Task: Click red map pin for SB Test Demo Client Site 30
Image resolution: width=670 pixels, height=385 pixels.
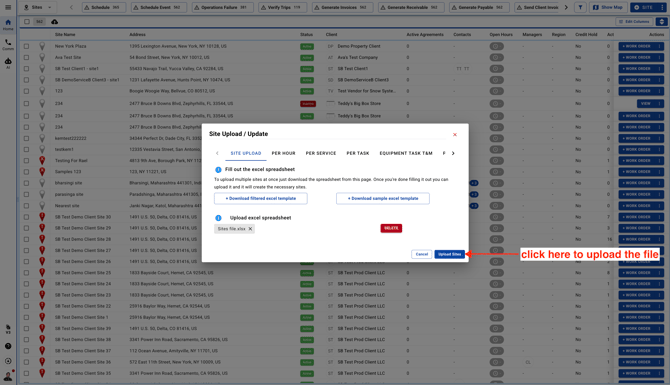Action: pyautogui.click(x=42, y=217)
